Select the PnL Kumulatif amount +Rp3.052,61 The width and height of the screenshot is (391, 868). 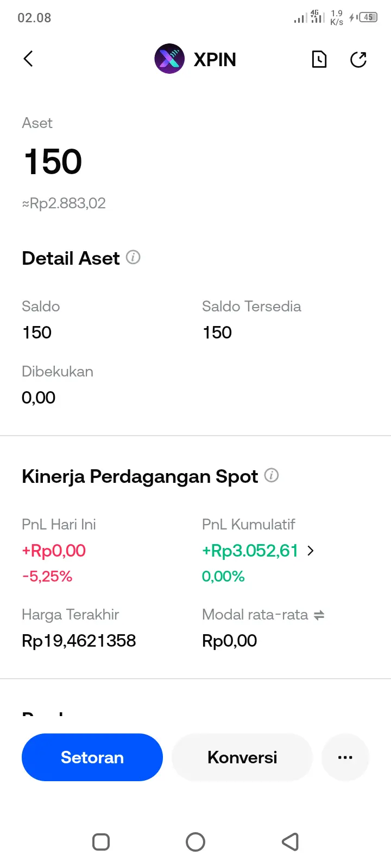[x=250, y=551]
